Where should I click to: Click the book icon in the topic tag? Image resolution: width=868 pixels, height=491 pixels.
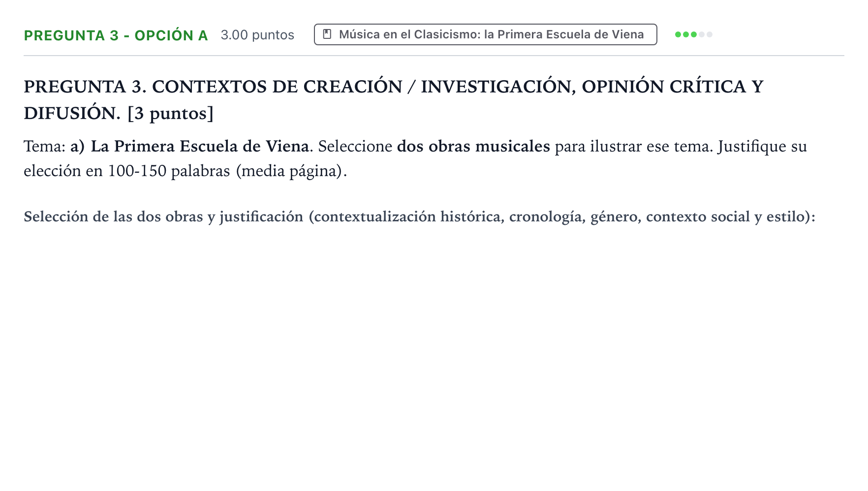click(x=327, y=34)
